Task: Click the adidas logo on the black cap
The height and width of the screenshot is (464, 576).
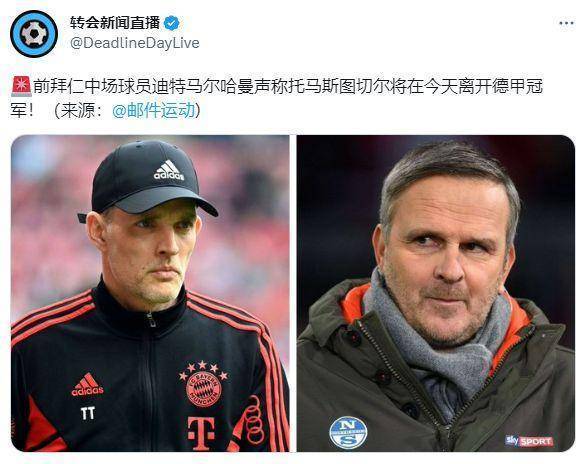Action: (169, 170)
